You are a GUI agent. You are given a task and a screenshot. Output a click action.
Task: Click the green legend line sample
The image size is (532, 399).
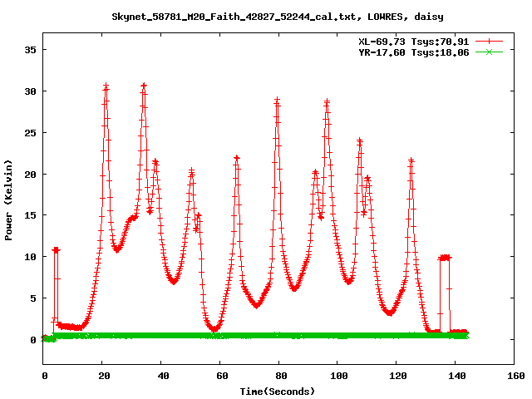pyautogui.click(x=489, y=52)
